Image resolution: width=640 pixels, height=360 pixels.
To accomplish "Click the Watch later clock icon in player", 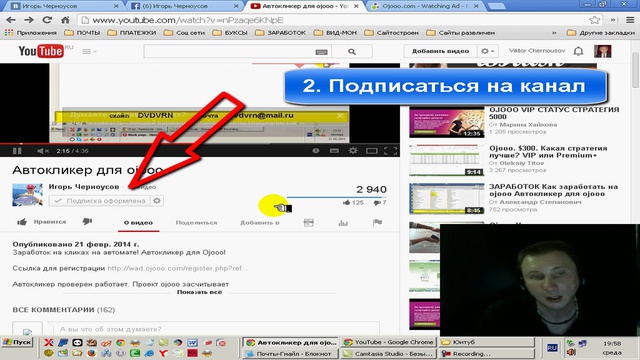I will pyautogui.click(x=316, y=151).
